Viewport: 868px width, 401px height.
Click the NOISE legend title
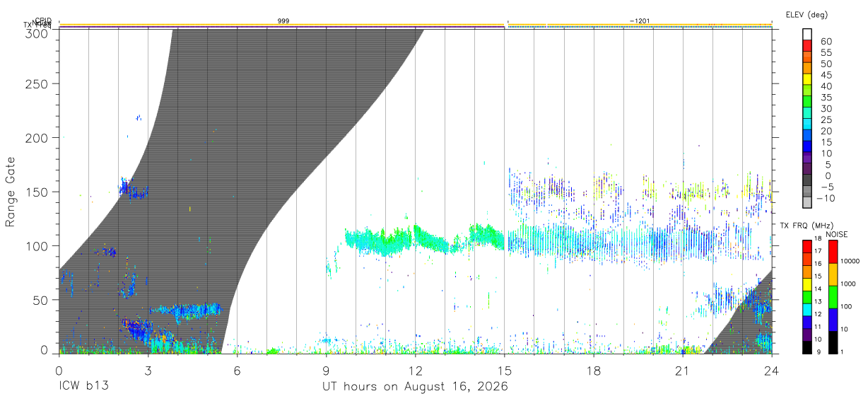point(836,234)
